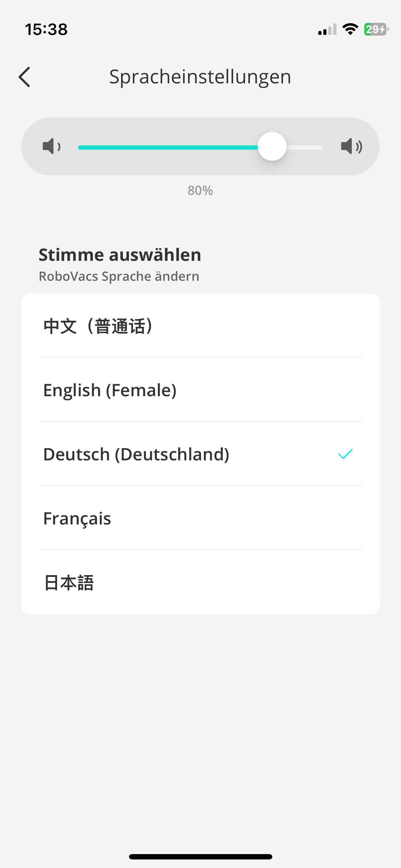Tap the 15:38 clock in status bar
This screenshot has height=868, width=401.
point(46,29)
